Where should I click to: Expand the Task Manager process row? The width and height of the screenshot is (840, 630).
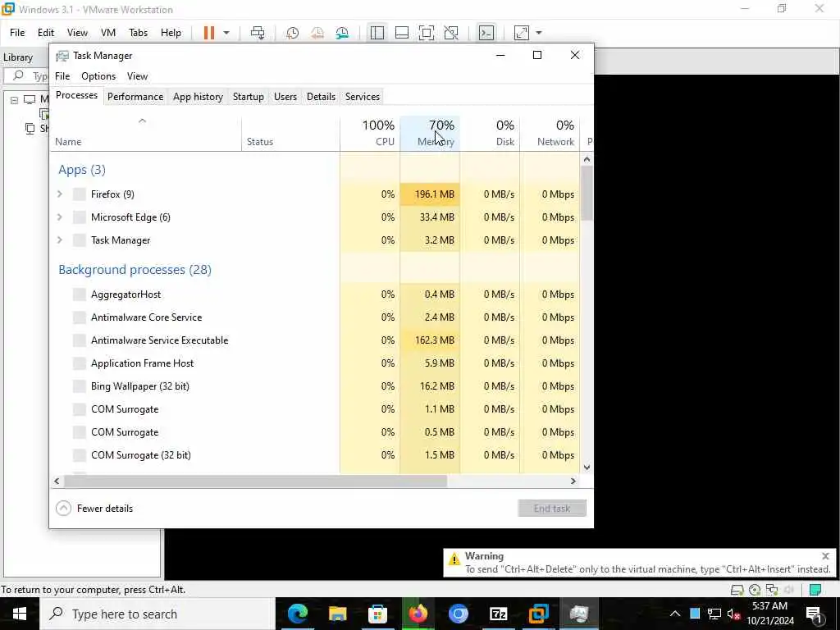[60, 240]
